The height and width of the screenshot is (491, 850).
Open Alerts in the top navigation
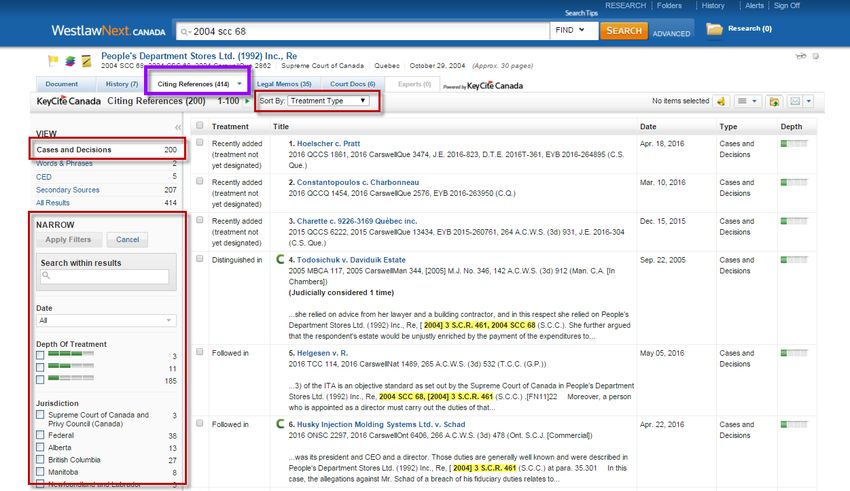(x=754, y=5)
